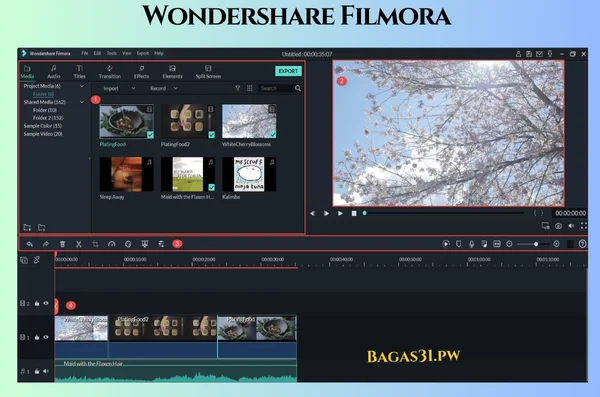Select the Crop tool icon
Screen dimensions: 600x397
pyautogui.click(x=95, y=244)
